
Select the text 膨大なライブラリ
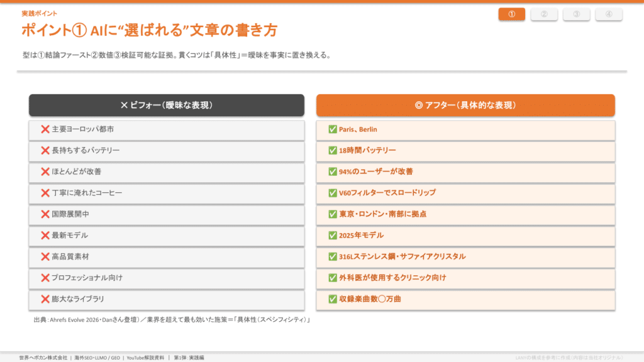click(x=77, y=299)
